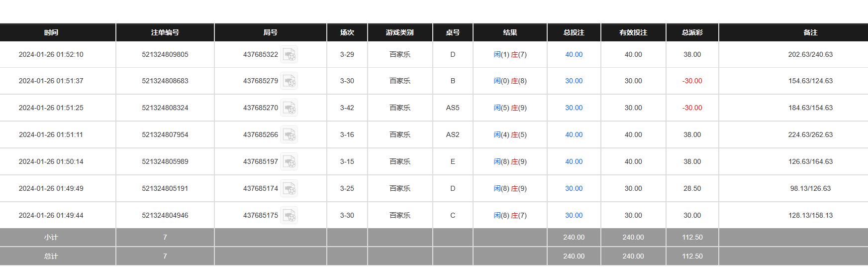Open video replay icon for round 437685175
Viewport: 868px width, 275px height.
tap(289, 215)
